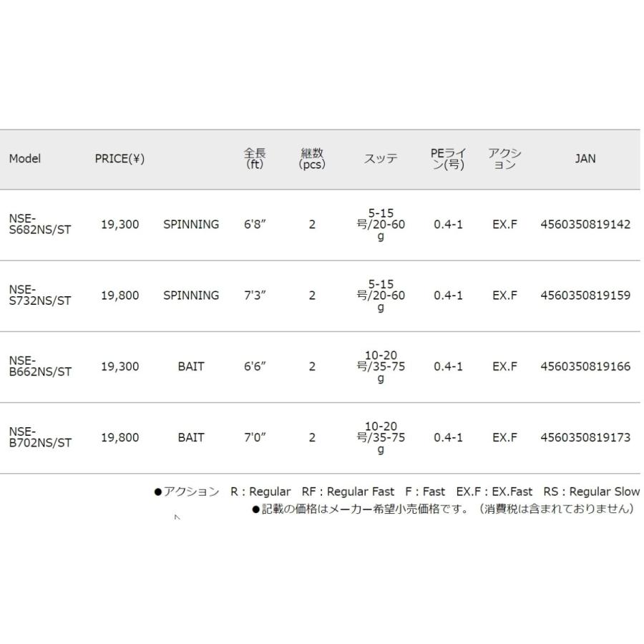This screenshot has width=644, height=644.
Task: Click the 全長(ft) column header
Action: coord(255,159)
